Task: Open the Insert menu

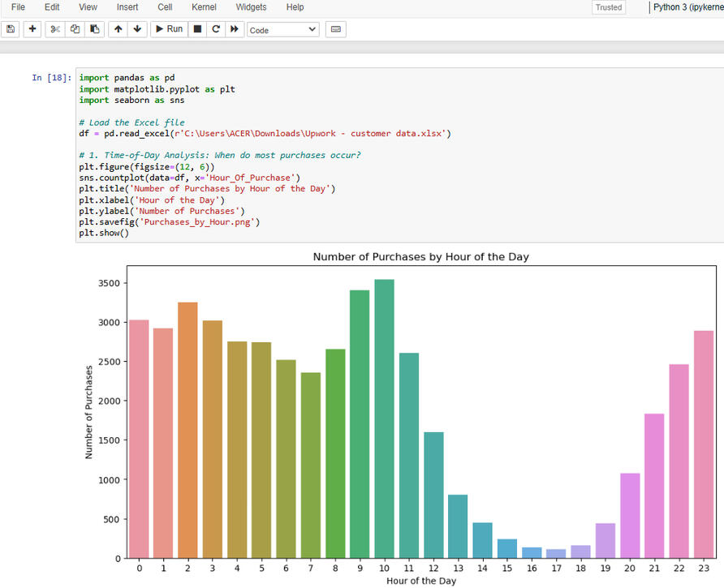Action: 127,7
